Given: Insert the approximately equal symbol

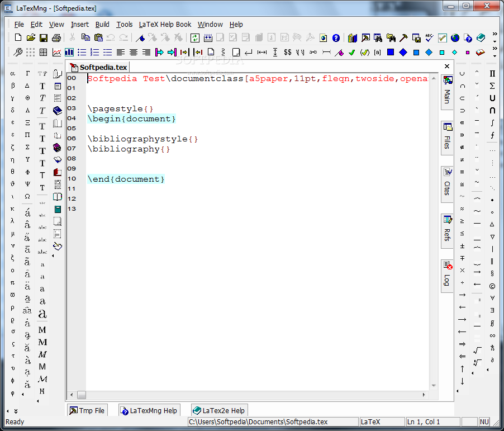Looking at the screenshot, I should (462, 209).
